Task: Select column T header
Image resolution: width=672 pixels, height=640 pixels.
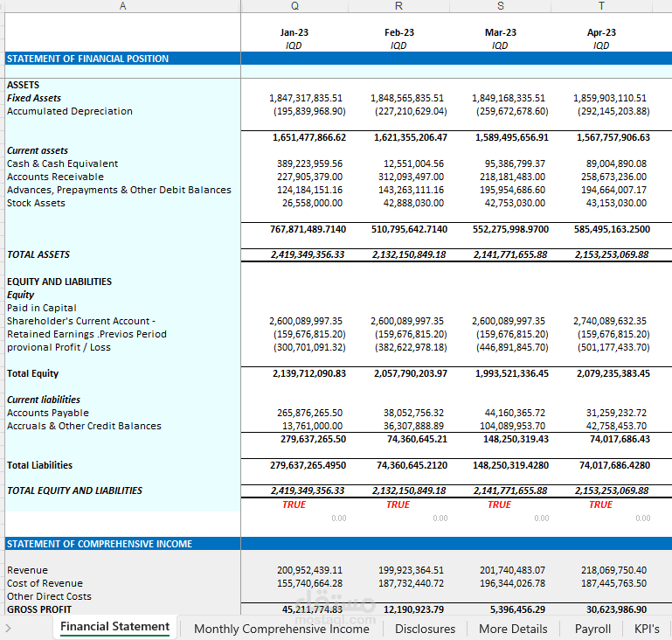Action: click(601, 6)
